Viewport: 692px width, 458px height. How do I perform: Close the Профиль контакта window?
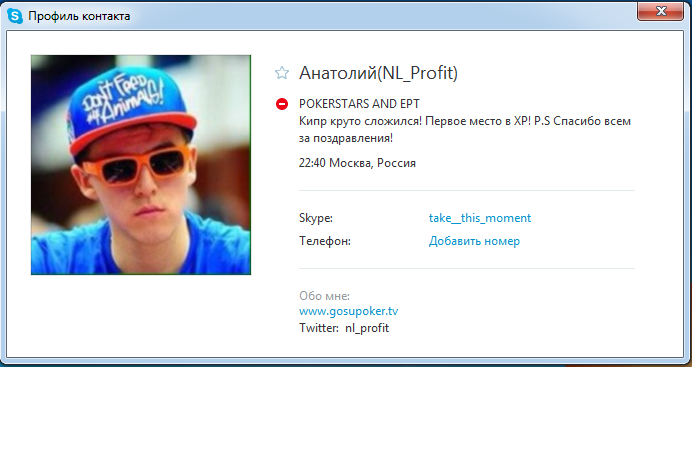661,11
